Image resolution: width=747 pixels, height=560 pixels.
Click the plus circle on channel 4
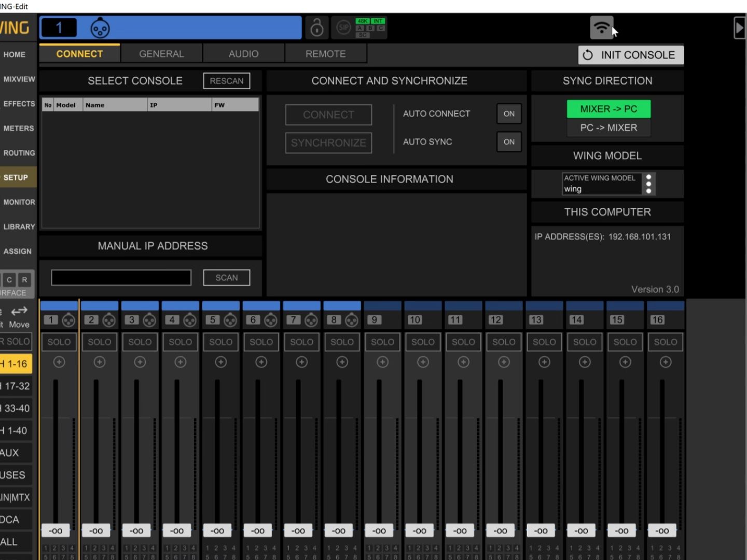tap(181, 362)
